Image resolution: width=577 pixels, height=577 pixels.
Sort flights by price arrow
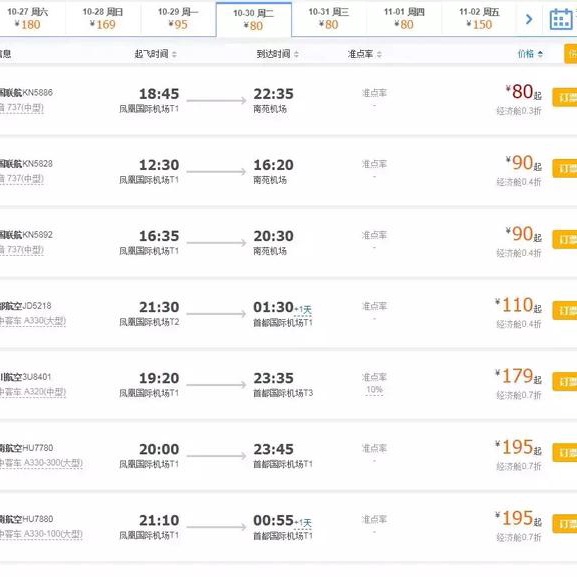[x=540, y=54]
